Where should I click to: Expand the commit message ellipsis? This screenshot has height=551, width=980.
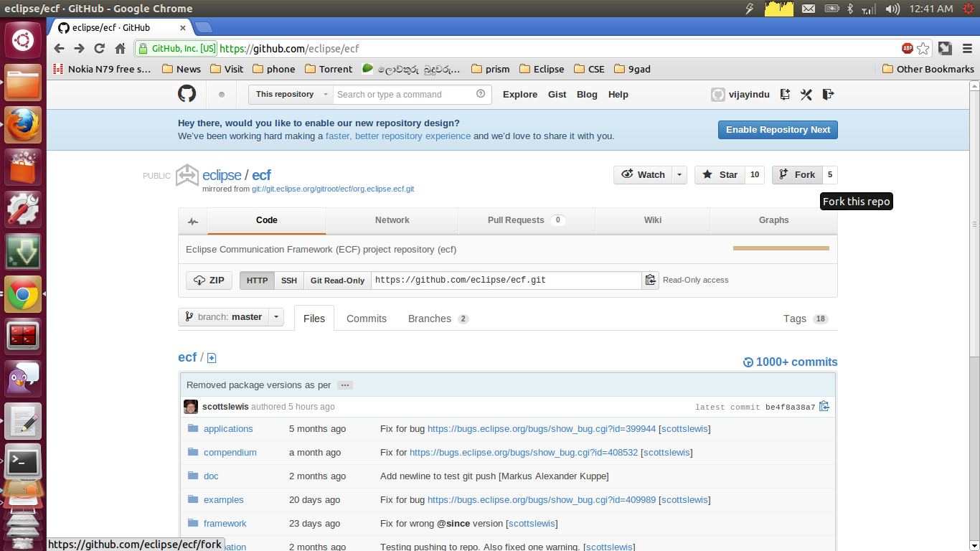[x=345, y=385]
